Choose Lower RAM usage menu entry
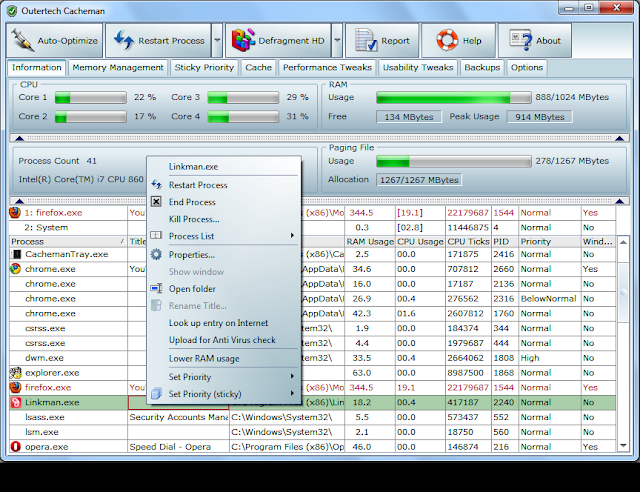This screenshot has height=492, width=640. [x=204, y=358]
